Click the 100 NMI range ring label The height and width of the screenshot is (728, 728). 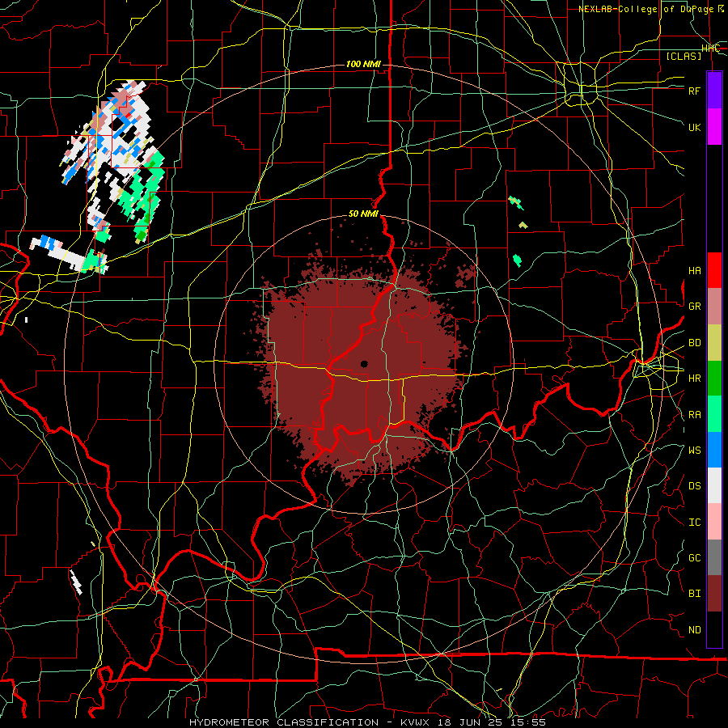pyautogui.click(x=363, y=64)
